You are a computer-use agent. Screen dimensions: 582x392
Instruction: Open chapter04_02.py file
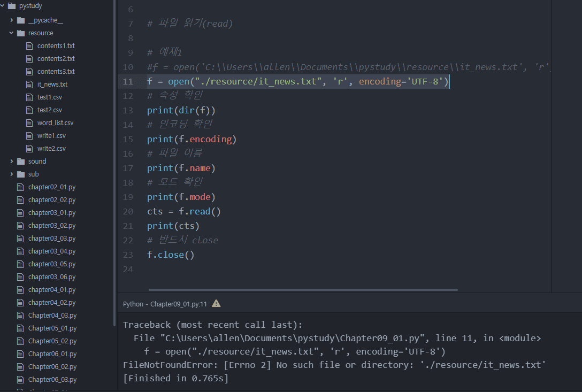click(52, 303)
